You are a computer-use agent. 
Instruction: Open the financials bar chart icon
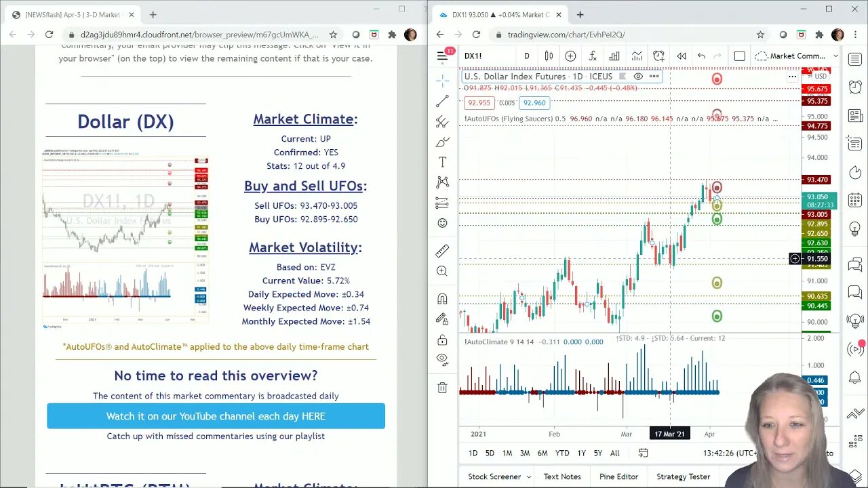coord(614,56)
